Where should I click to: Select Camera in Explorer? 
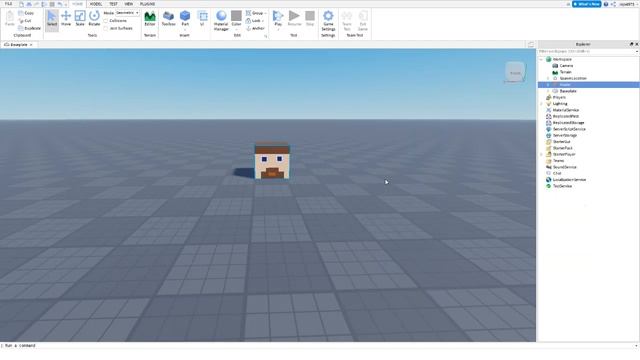click(566, 66)
